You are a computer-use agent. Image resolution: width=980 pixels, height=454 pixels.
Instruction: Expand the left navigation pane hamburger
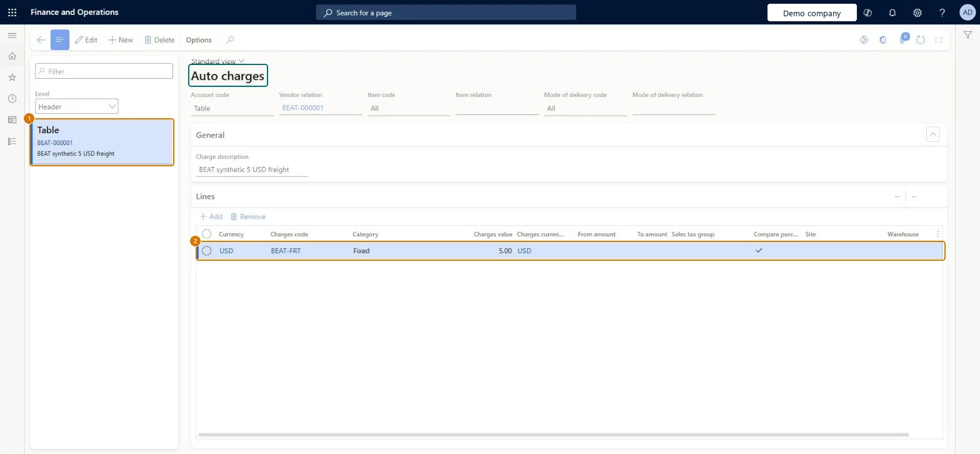point(12,36)
